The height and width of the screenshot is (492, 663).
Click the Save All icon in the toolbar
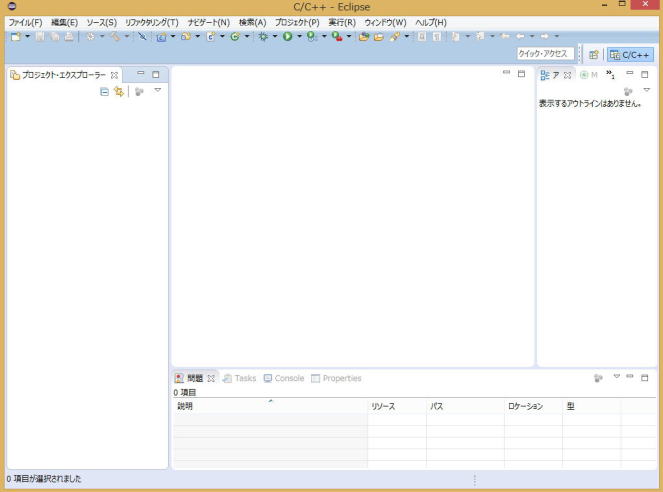(55, 37)
